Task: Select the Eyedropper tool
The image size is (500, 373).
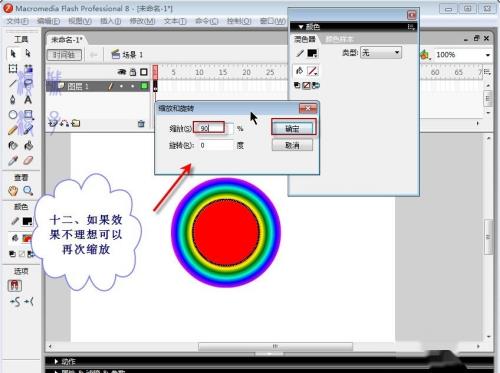Action: point(13,161)
